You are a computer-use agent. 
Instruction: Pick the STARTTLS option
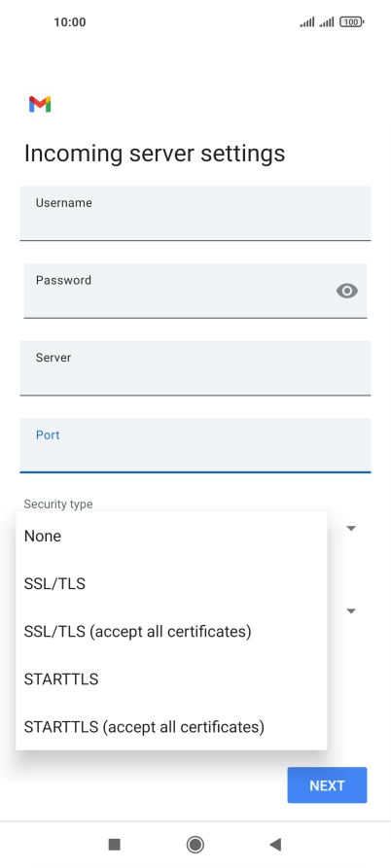(x=172, y=678)
